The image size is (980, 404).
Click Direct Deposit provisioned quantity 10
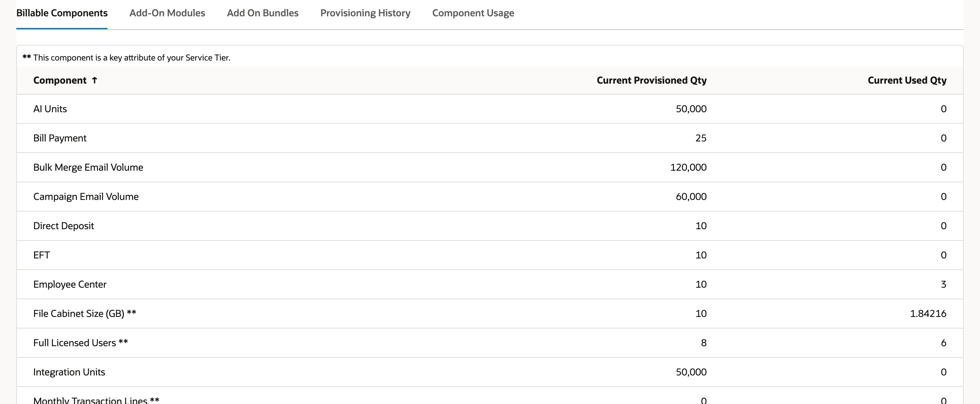(701, 226)
